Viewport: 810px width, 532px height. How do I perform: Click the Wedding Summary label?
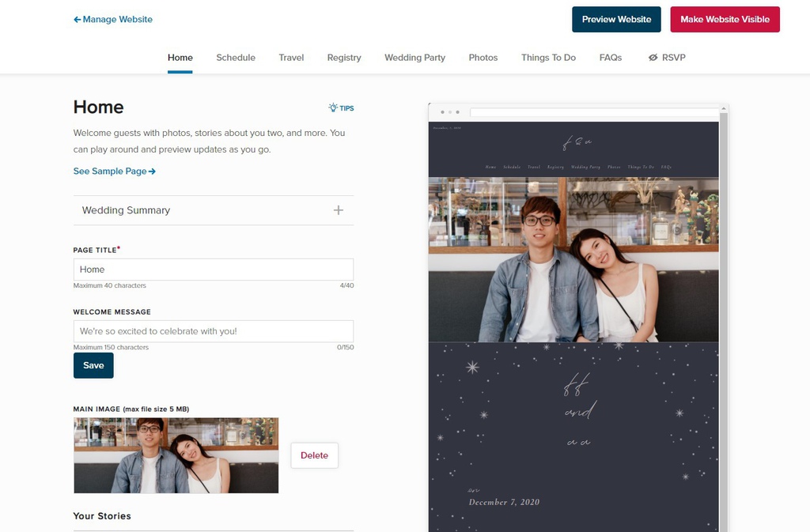pyautogui.click(x=126, y=210)
